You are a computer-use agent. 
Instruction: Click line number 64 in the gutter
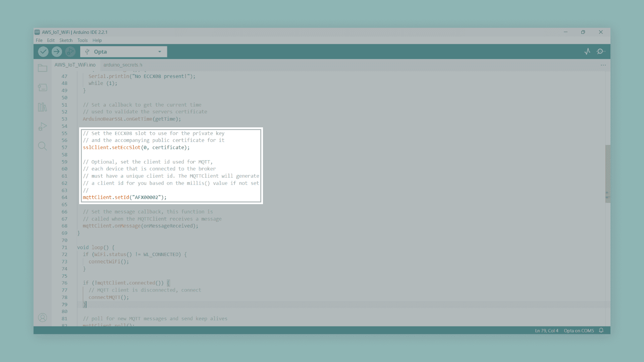point(64,197)
